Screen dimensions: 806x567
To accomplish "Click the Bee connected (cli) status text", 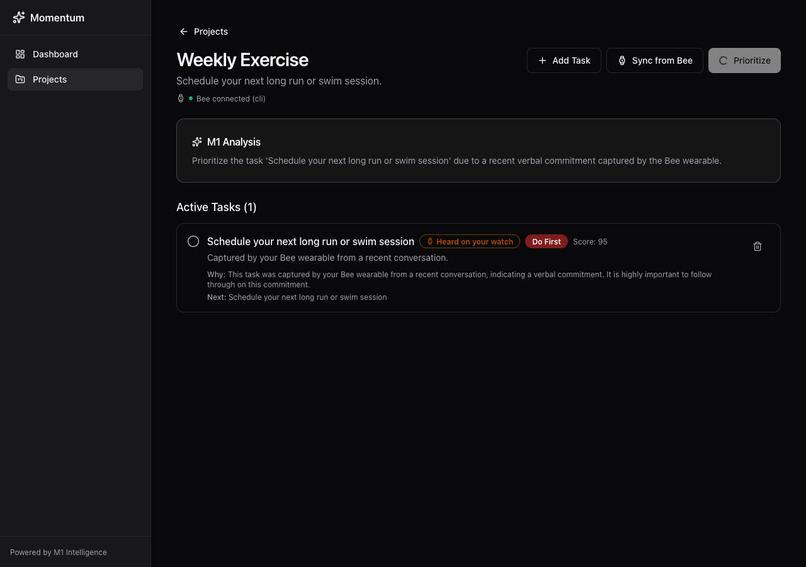I will point(231,99).
